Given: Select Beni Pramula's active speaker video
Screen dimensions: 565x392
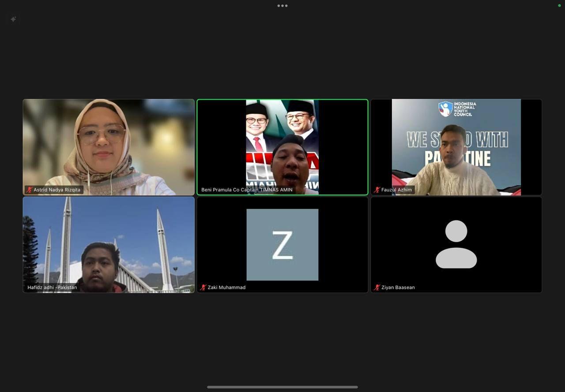Looking at the screenshot, I should (282, 147).
